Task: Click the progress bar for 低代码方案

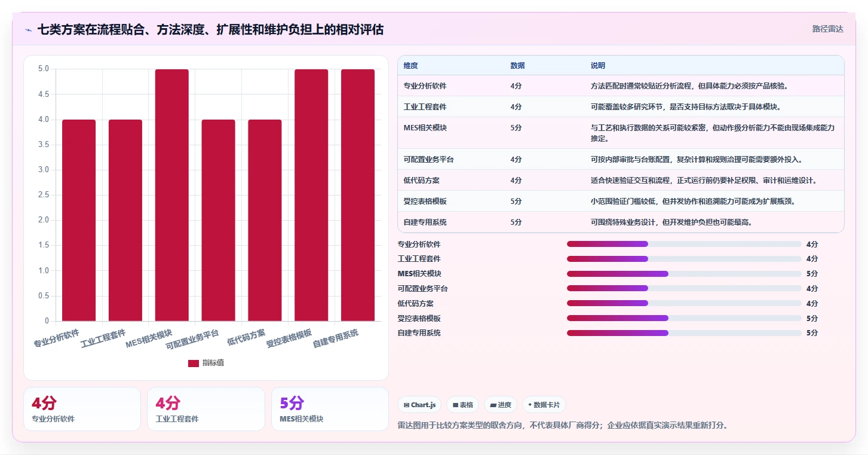Action: tap(684, 303)
